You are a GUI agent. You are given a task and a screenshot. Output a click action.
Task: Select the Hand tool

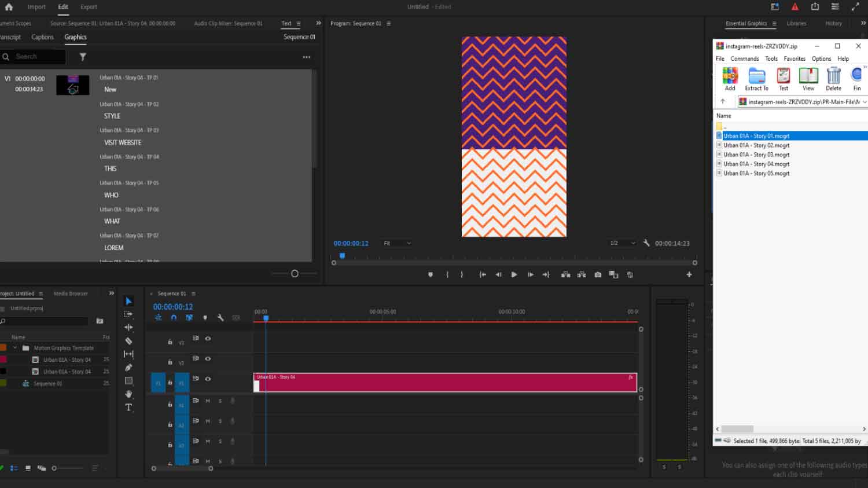128,395
